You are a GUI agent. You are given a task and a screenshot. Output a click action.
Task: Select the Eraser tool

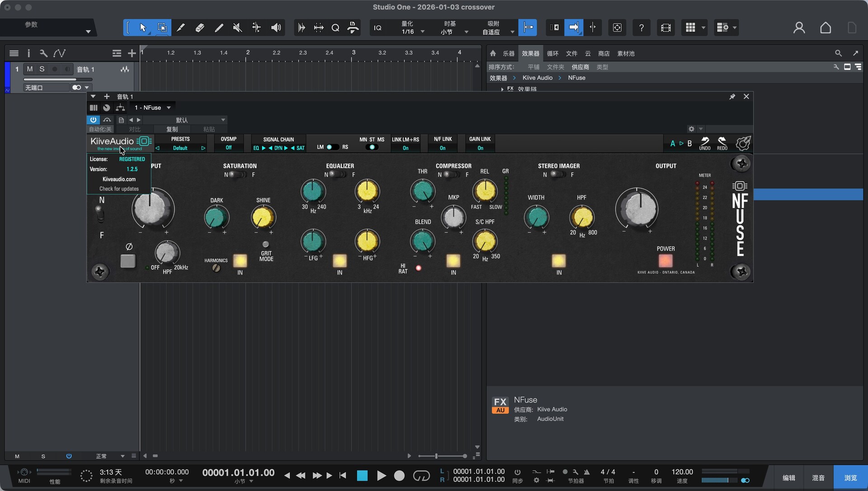[x=199, y=28]
